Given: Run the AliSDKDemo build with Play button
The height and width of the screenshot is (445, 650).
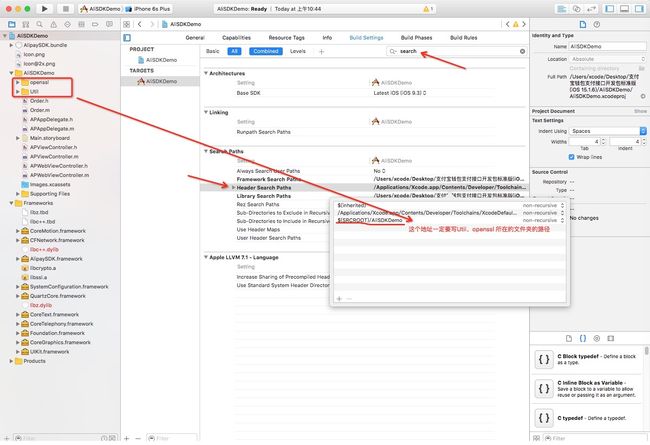Looking at the screenshot, I should coord(44,9).
